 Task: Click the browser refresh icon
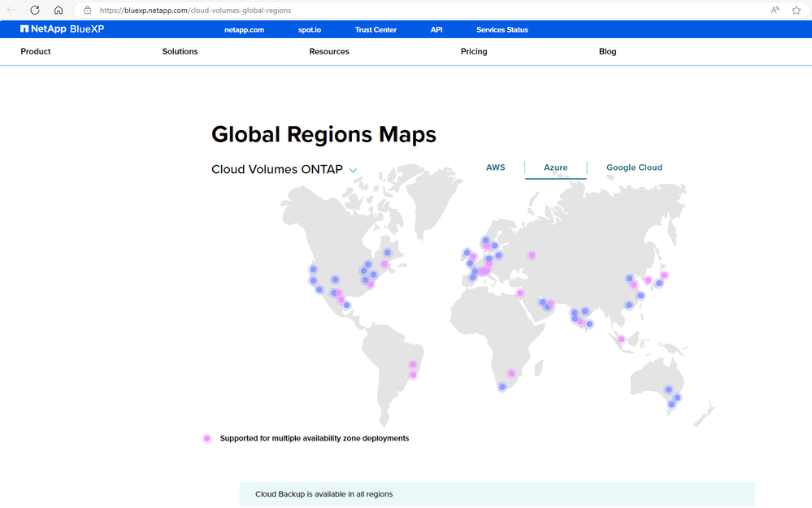(x=35, y=11)
